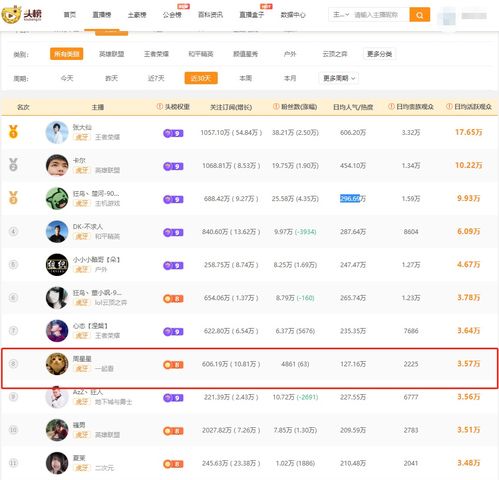499x480 pixels.
Task: Open the 更多周期 period dropdown
Action: 339,78
